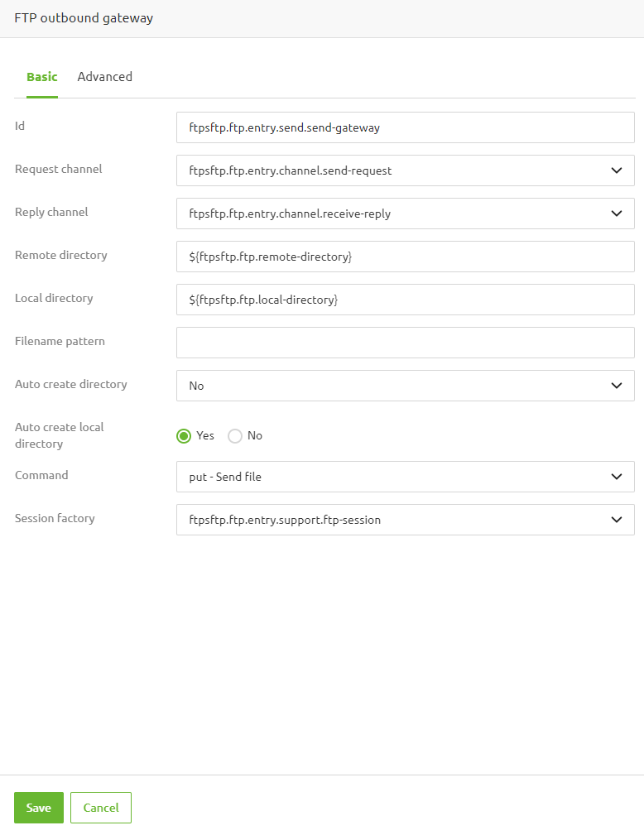
Task: Click the Command field chevron icon
Action: (616, 477)
